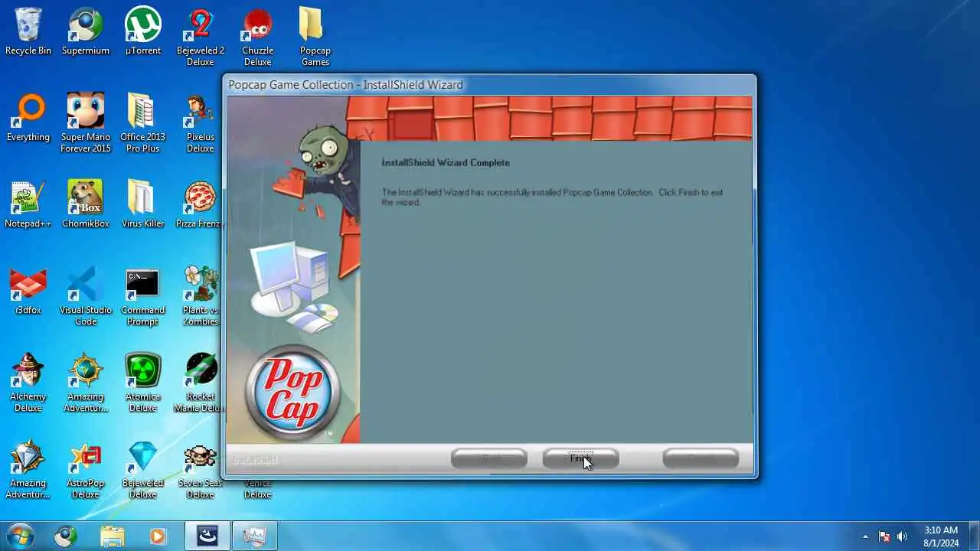
Task: Open the volume speaker tray icon
Action: pos(902,536)
